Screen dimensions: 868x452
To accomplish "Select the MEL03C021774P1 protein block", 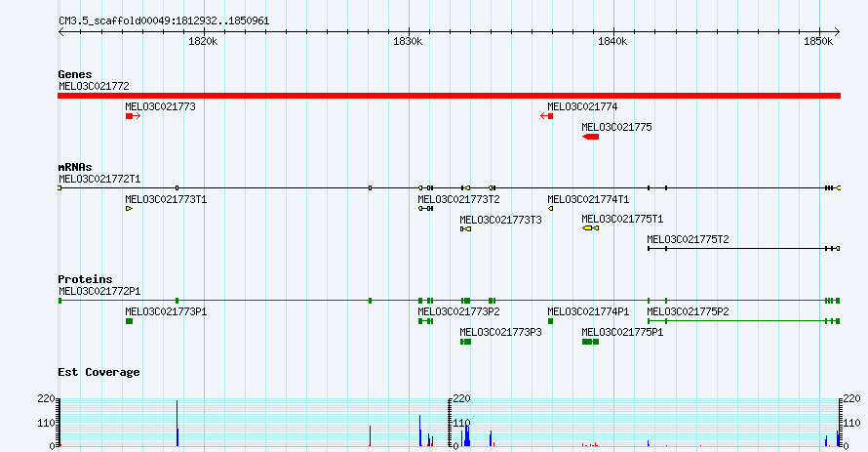I will click(x=550, y=321).
